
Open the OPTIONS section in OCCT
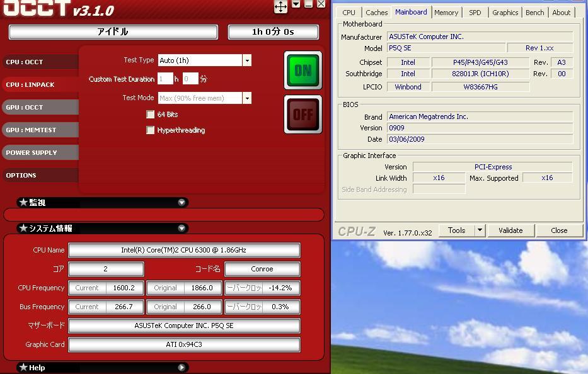point(21,176)
